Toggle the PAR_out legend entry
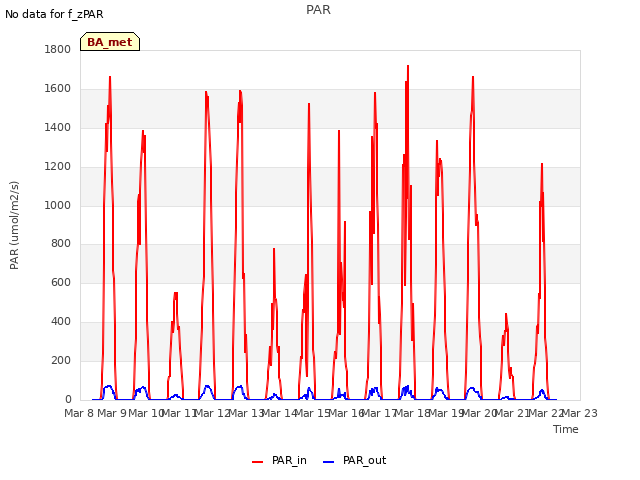Screen dimensions: 640x480 pyautogui.click(x=354, y=460)
